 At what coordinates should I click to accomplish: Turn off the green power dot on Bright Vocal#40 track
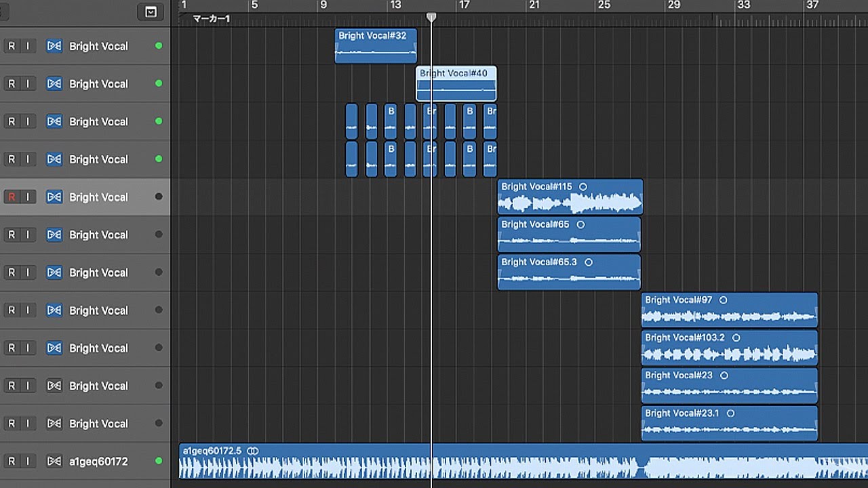click(159, 84)
